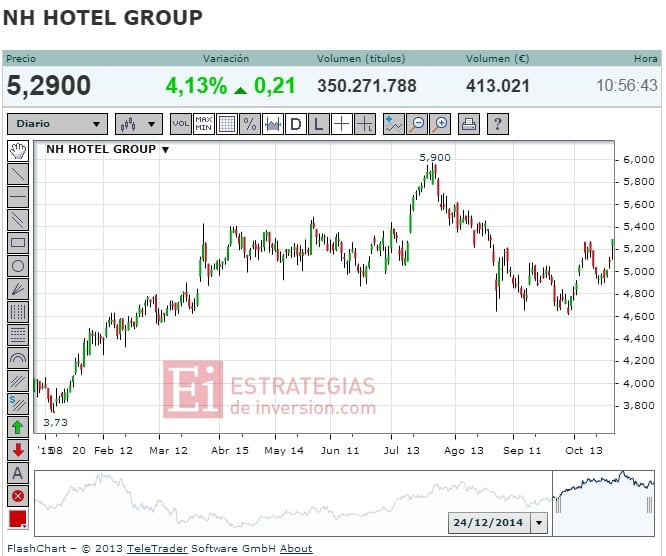666x556 pixels.
Task: Click the 3,73 low label
Action: [x=55, y=422]
